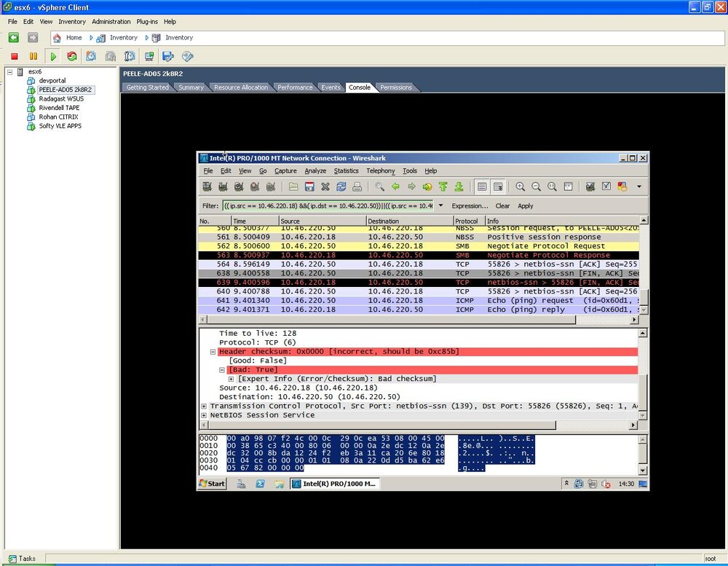Click the yellow Suspend VM icon

coord(33,56)
